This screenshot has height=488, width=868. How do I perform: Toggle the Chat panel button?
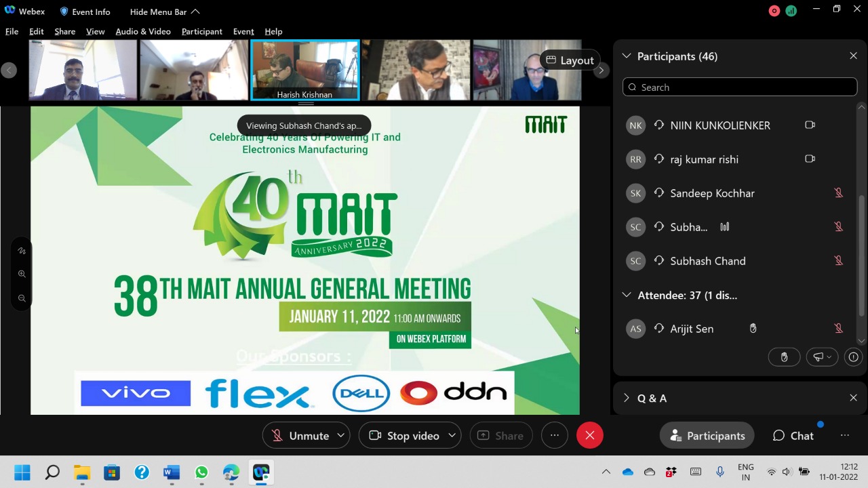click(x=793, y=435)
